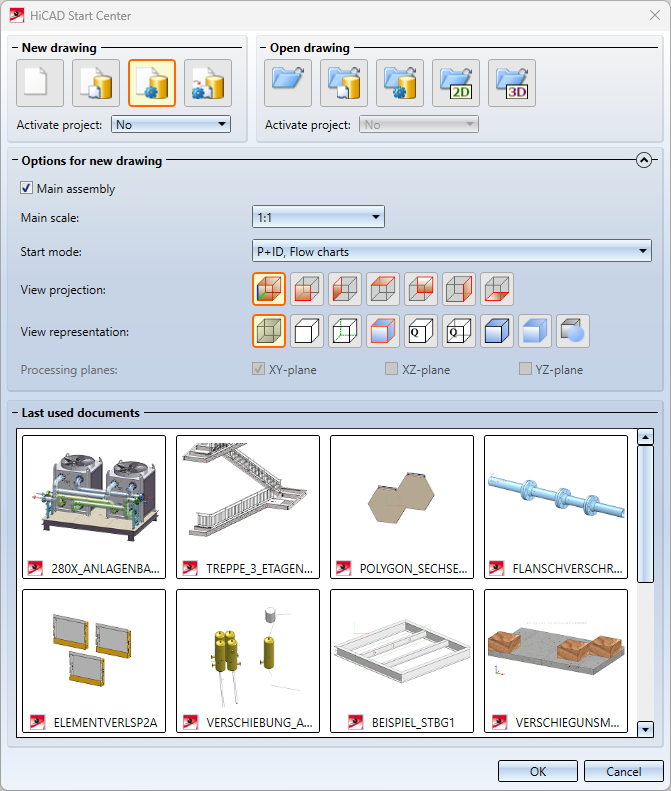
Task: Click the Cancel button
Action: [x=624, y=771]
